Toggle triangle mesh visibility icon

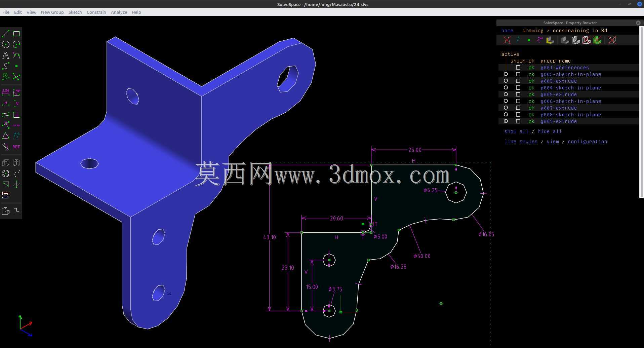597,40
